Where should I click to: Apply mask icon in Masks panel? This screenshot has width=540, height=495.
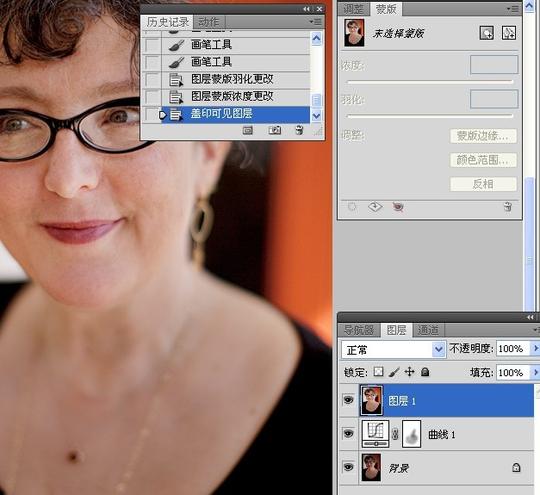pos(375,207)
